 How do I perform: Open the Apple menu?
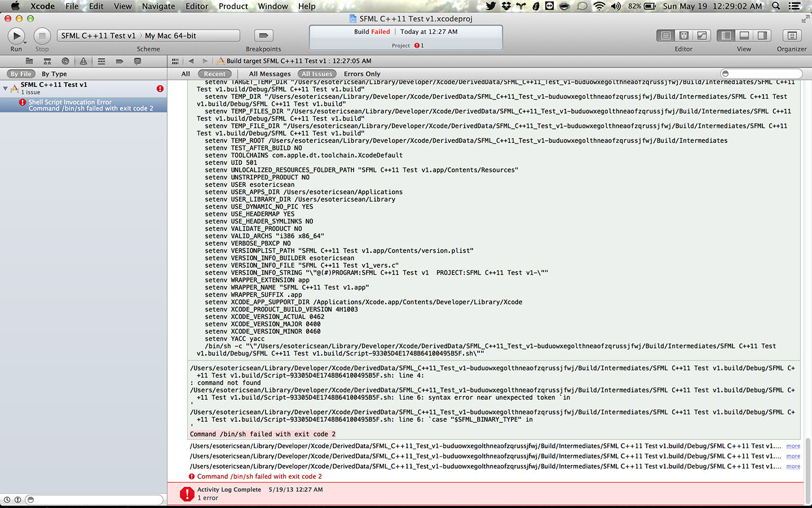point(15,6)
